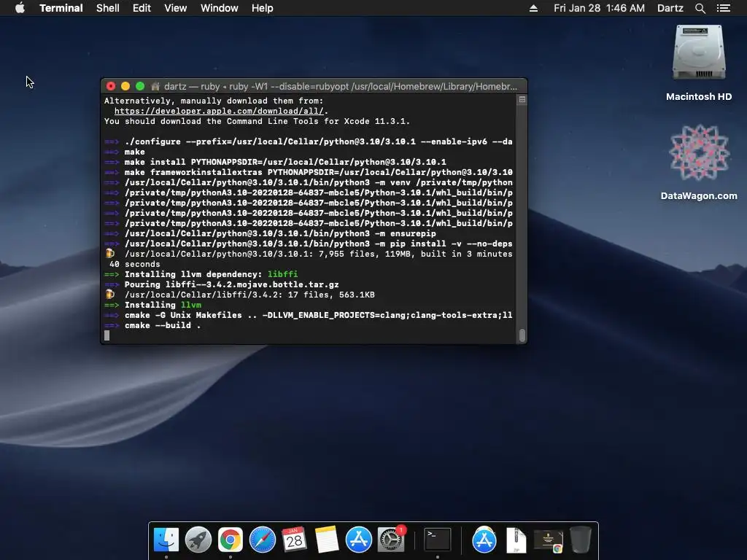Select the Macintosh HD desktop drive icon

(699, 52)
